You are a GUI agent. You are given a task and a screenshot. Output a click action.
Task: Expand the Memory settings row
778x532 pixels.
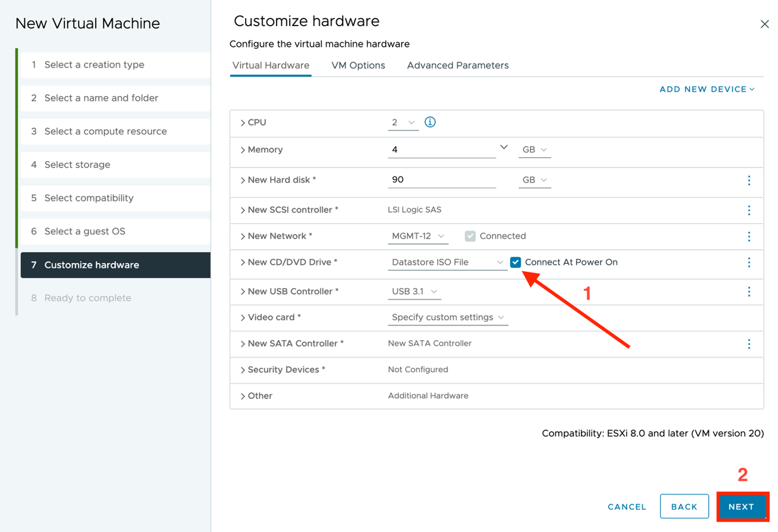click(243, 150)
